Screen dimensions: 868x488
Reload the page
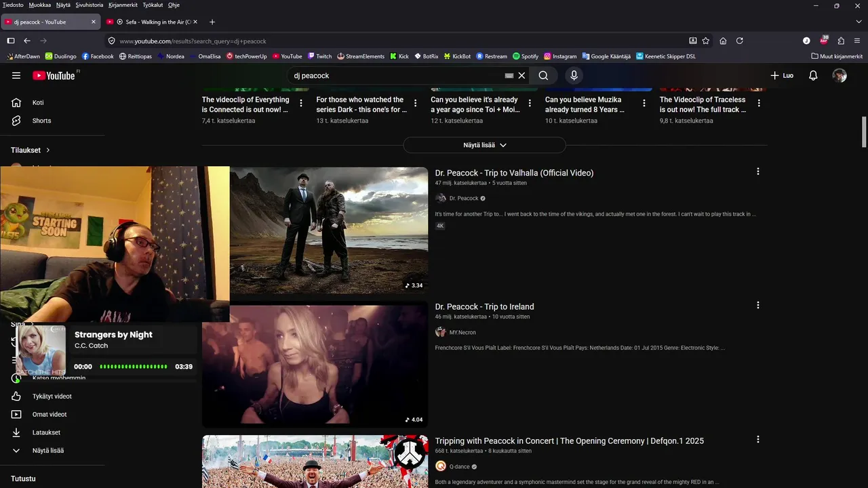(740, 41)
